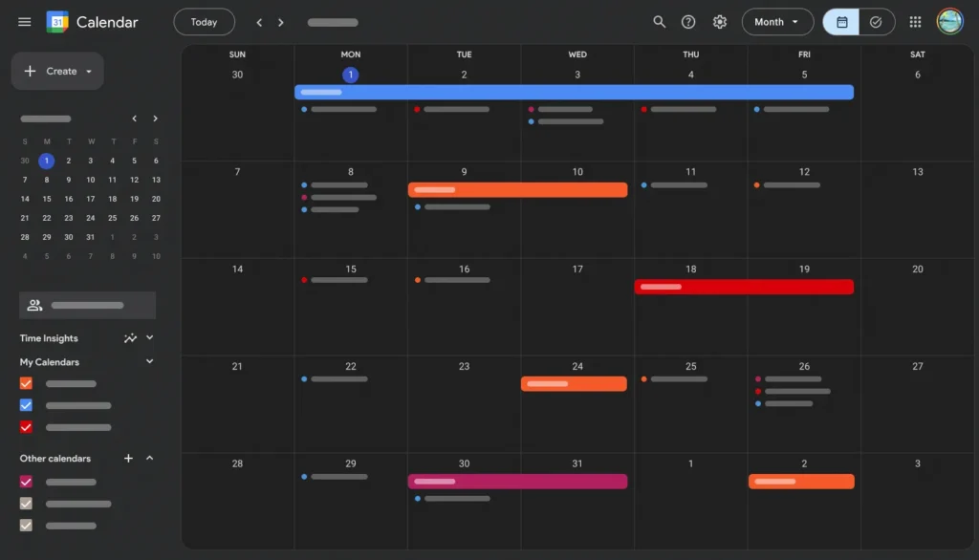Jump to today with the Today button
This screenshot has height=560, width=979.
204,21
